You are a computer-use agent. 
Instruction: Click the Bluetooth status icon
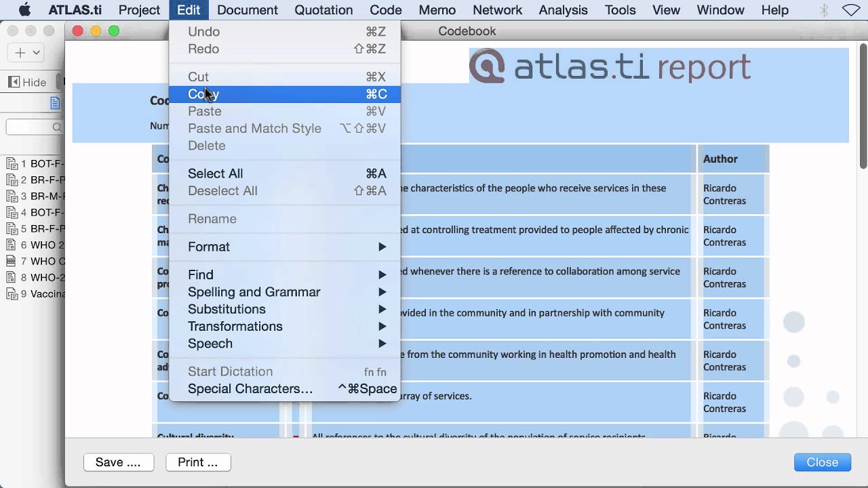(x=824, y=10)
